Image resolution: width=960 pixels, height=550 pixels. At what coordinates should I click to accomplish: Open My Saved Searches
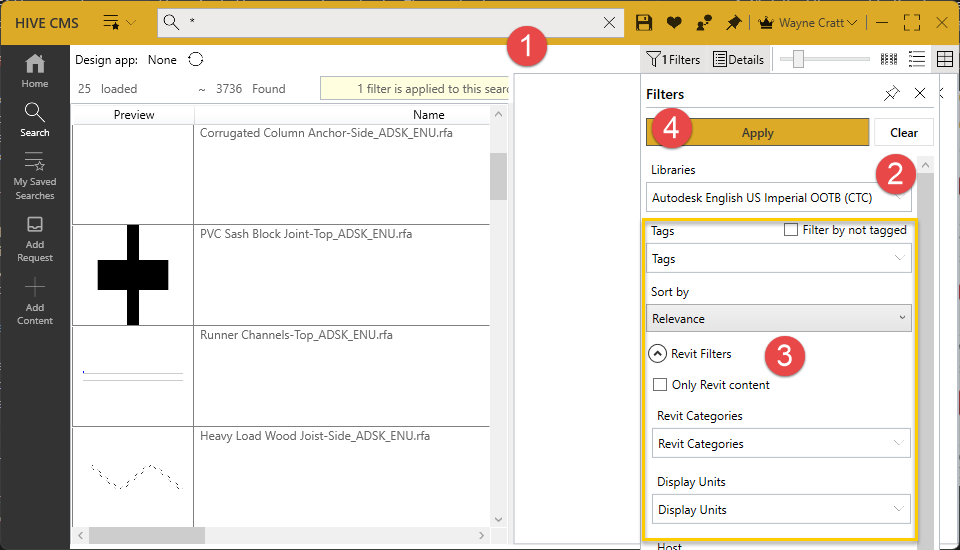pos(35,176)
